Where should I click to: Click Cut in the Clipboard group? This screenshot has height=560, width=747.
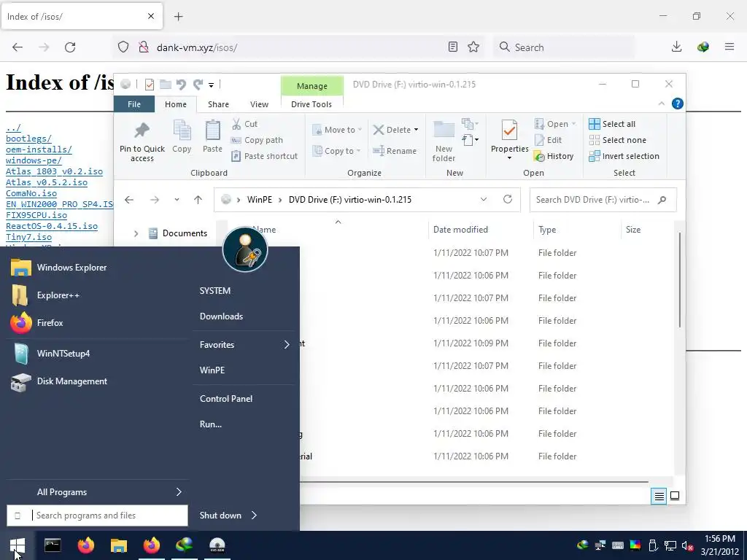[245, 124]
